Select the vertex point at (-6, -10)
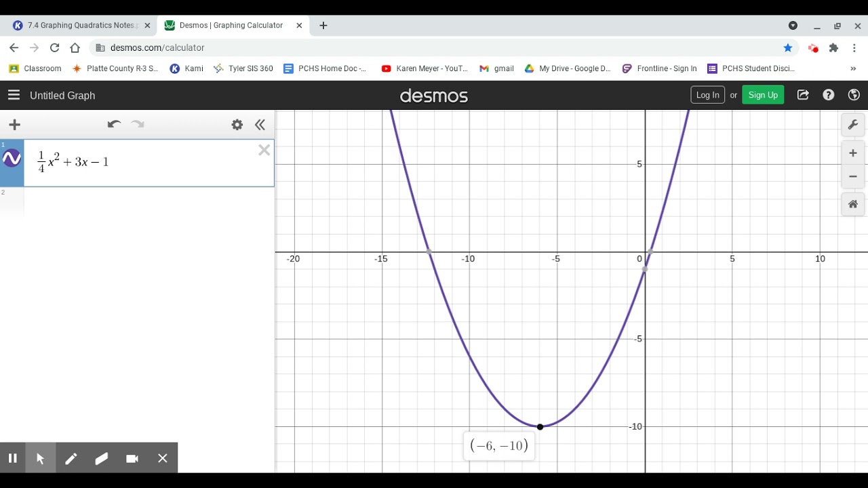Viewport: 868px width, 488px height. pos(540,427)
